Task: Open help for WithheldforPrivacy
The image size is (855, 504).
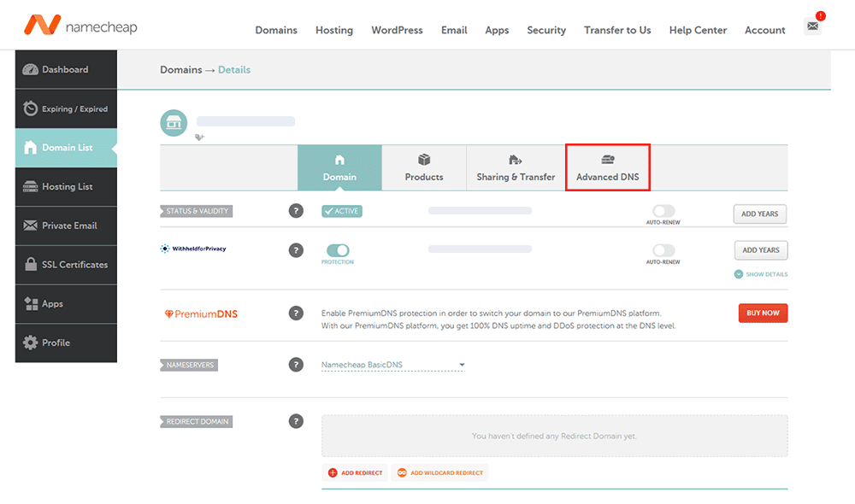Action: 296,250
